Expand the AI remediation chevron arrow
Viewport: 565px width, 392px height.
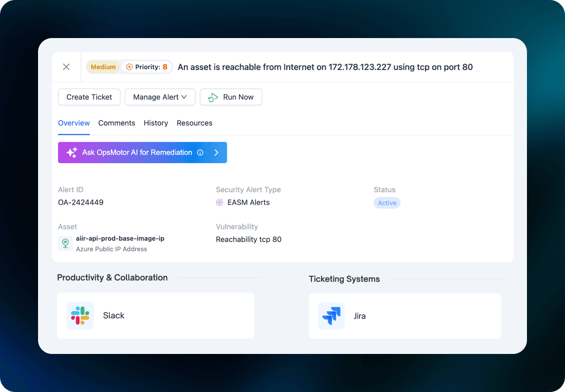(216, 152)
